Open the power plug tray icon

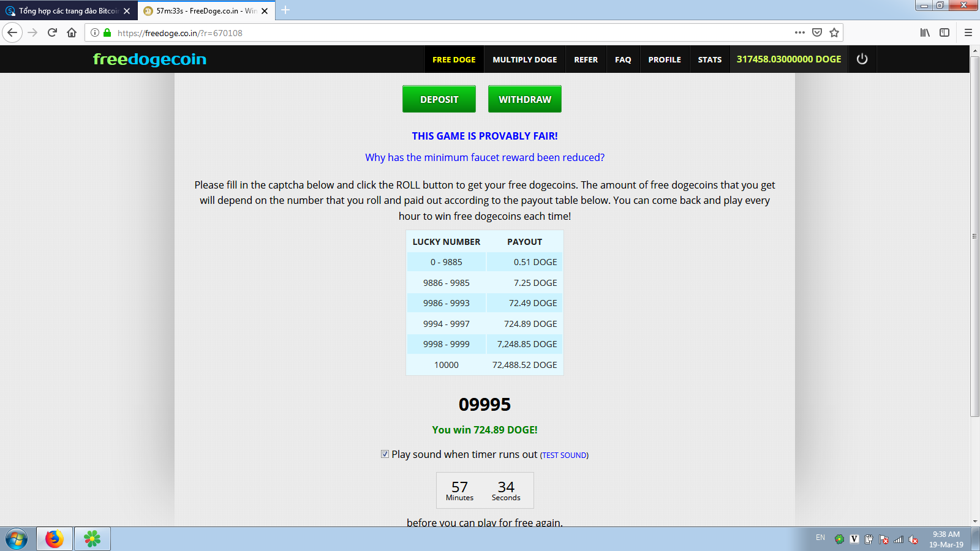tap(869, 539)
